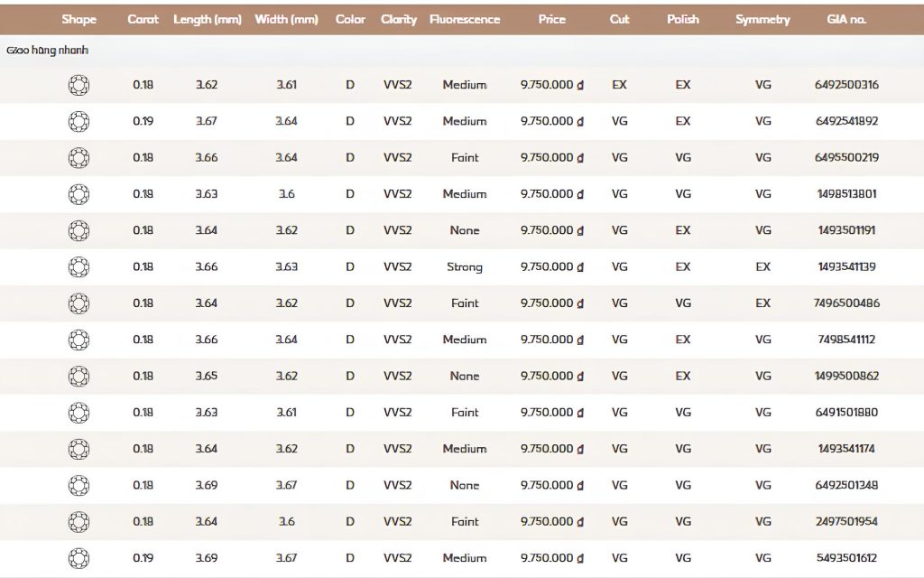Select the 'None' fluorescence for GIA 1493501191
Image resolution: width=924 pixels, height=578 pixels.
(465, 230)
